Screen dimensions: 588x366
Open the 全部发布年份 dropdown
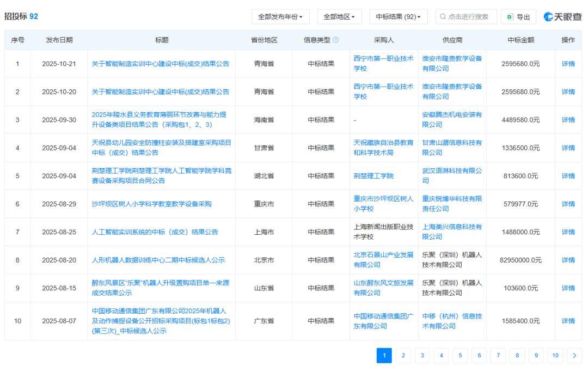[x=280, y=17]
